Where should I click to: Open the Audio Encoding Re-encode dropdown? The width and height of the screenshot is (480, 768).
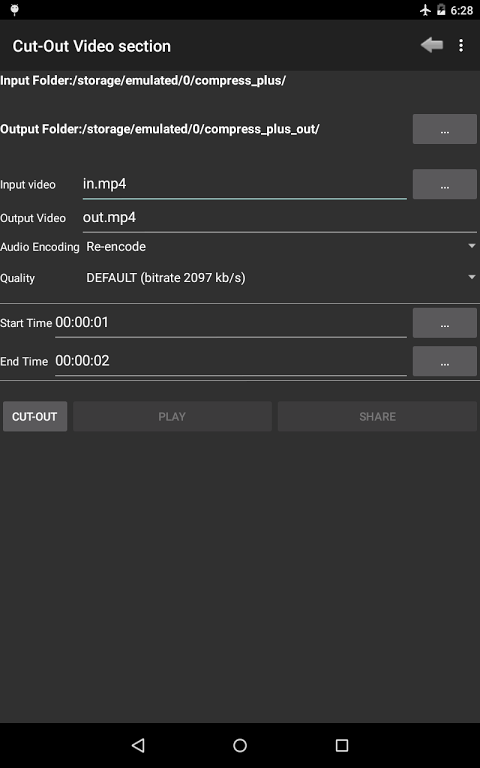(x=281, y=246)
